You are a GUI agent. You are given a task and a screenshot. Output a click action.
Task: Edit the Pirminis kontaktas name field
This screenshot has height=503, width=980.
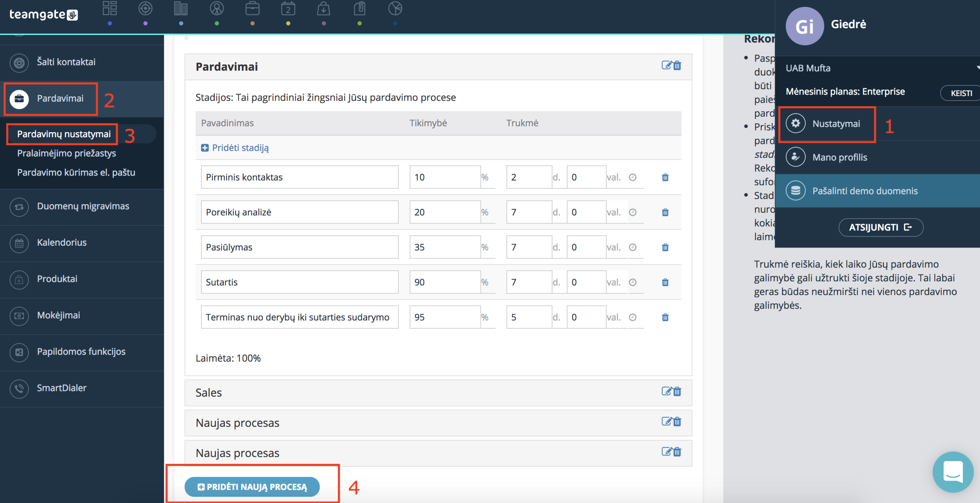pos(300,177)
